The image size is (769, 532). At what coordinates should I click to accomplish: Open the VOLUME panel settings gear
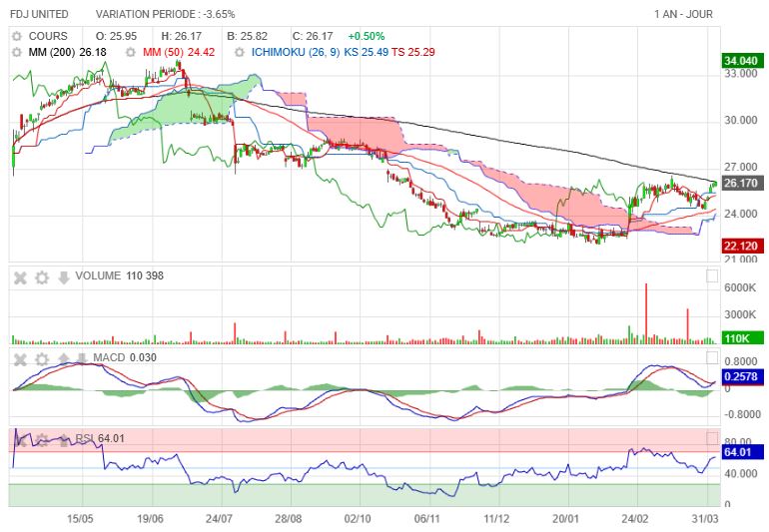[42, 278]
